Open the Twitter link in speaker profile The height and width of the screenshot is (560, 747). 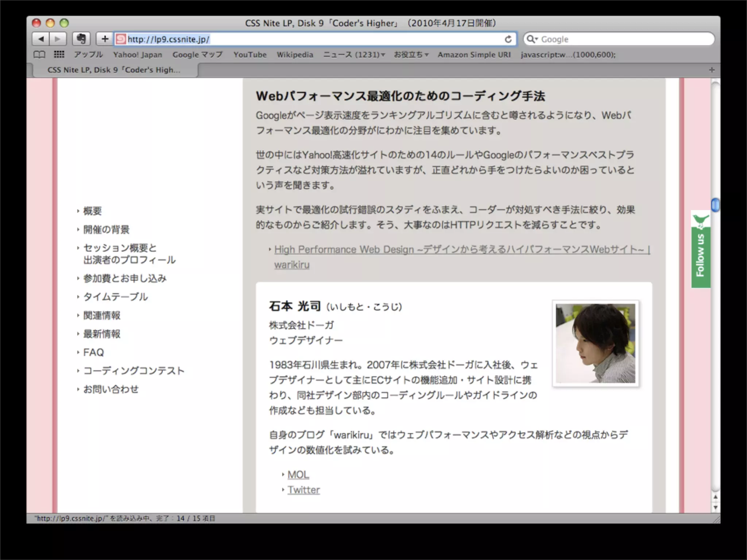[303, 490]
